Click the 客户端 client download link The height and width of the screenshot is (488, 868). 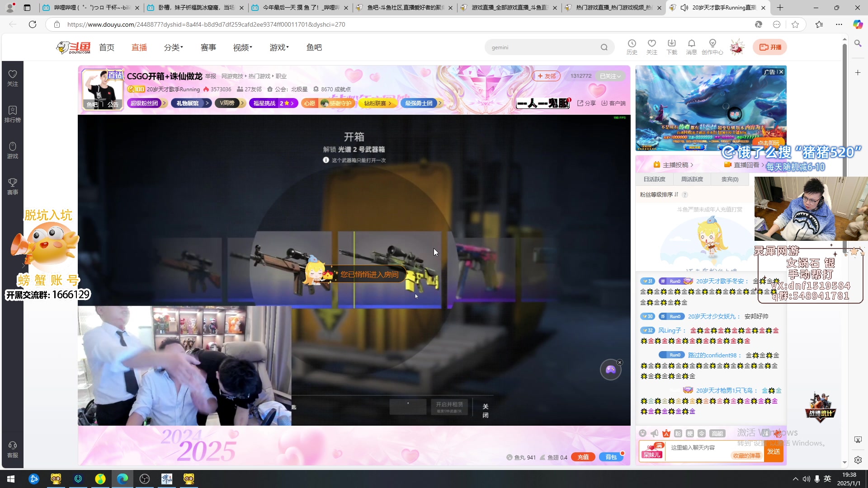pos(613,103)
